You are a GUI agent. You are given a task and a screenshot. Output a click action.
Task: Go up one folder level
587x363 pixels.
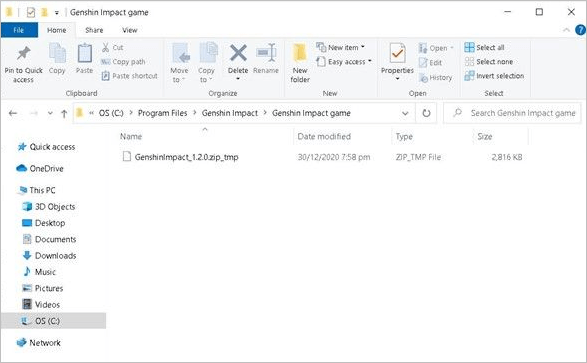64,113
